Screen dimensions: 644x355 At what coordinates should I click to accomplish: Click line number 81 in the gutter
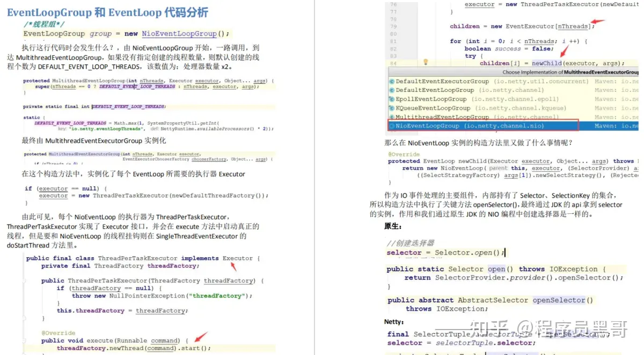(393, 41)
